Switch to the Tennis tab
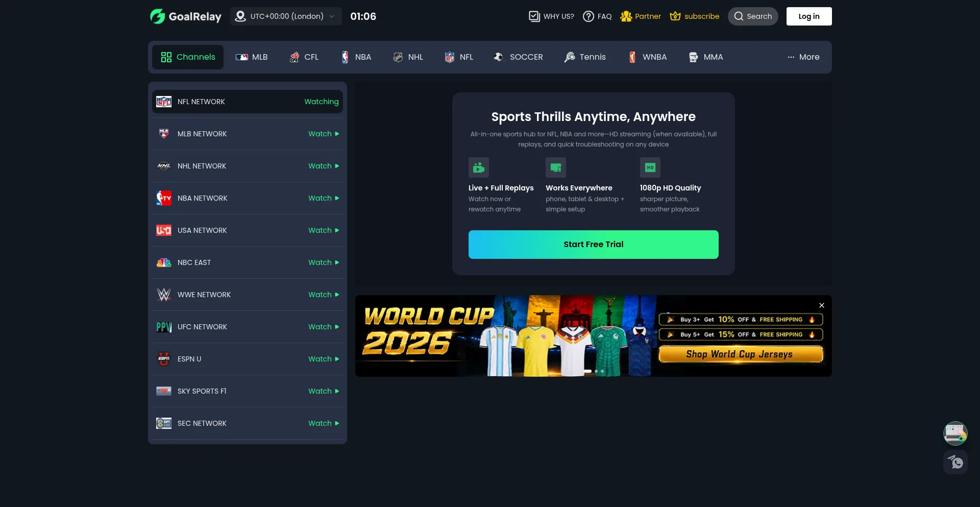 [585, 57]
